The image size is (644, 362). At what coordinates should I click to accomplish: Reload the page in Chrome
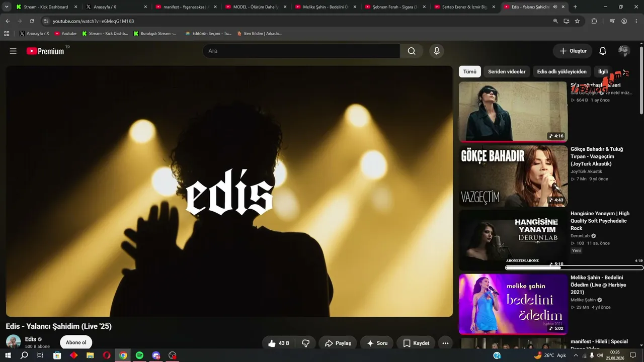pyautogui.click(x=32, y=21)
